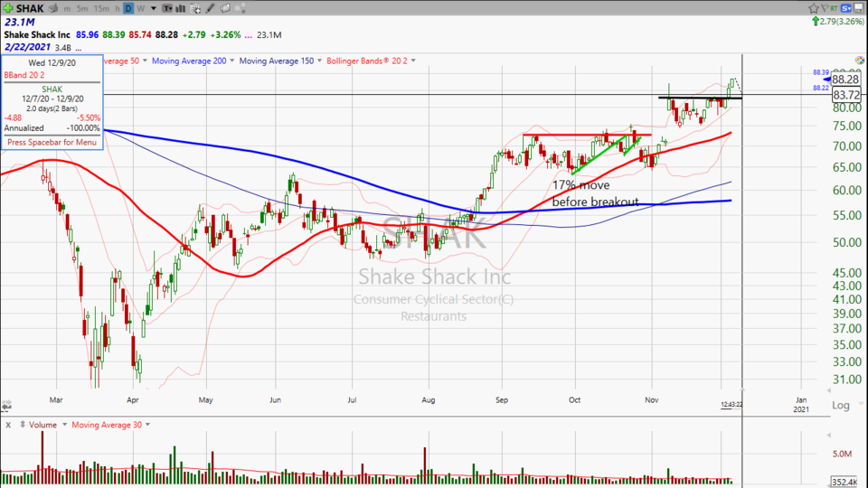This screenshot has height=488, width=868.
Task: Switch to the hourly (h) timeframe
Action: point(118,9)
